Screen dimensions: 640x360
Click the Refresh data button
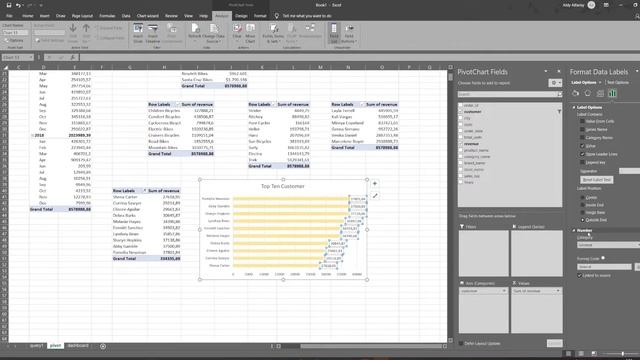click(x=195, y=33)
